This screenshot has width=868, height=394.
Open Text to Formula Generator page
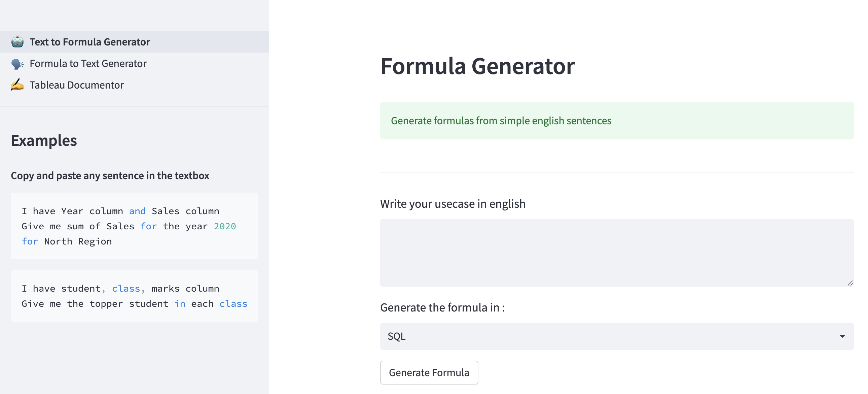point(89,42)
